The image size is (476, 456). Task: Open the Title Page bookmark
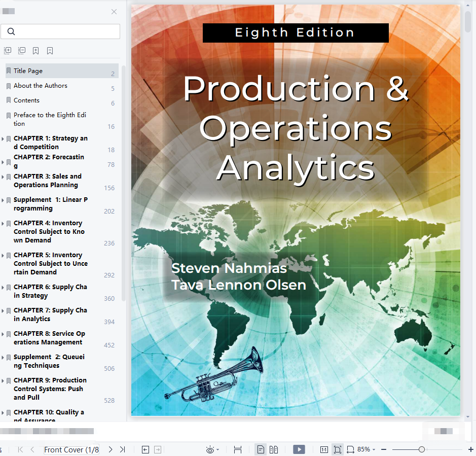(x=62, y=71)
